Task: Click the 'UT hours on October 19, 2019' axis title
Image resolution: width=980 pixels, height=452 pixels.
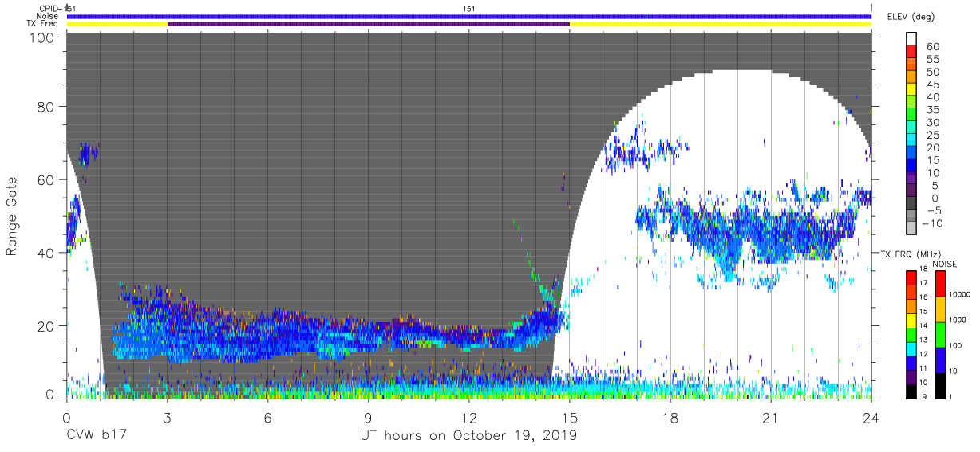Action: click(x=468, y=435)
